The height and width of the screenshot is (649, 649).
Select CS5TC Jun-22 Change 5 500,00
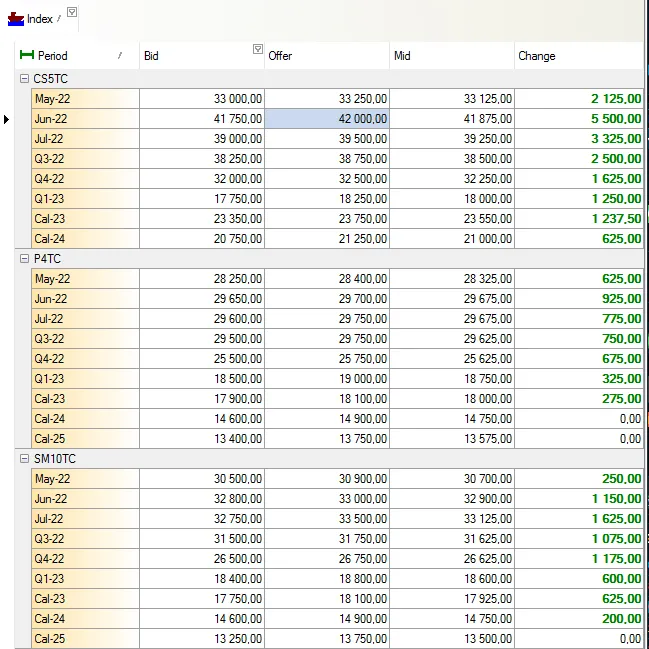pyautogui.click(x=579, y=119)
